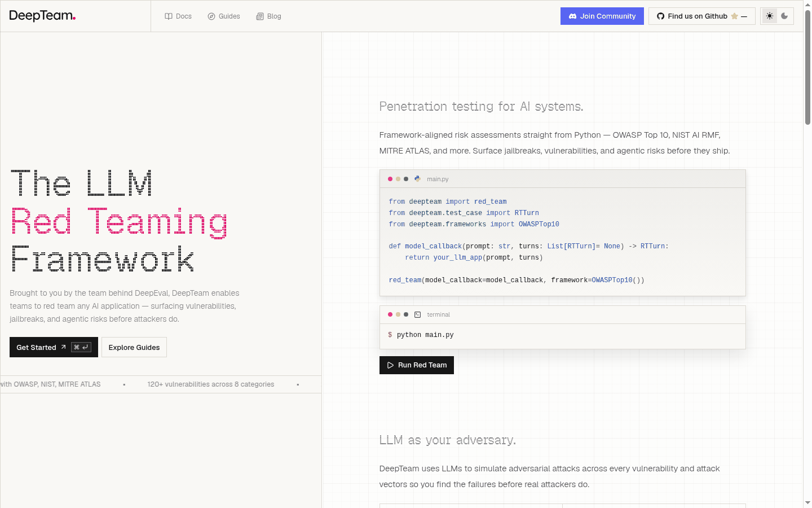Open the Docs menu item
This screenshot has height=508, width=812.
[178, 16]
